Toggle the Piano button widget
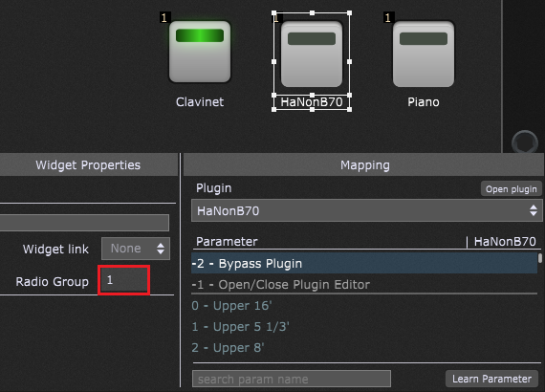The height and width of the screenshot is (392, 545). [x=424, y=54]
